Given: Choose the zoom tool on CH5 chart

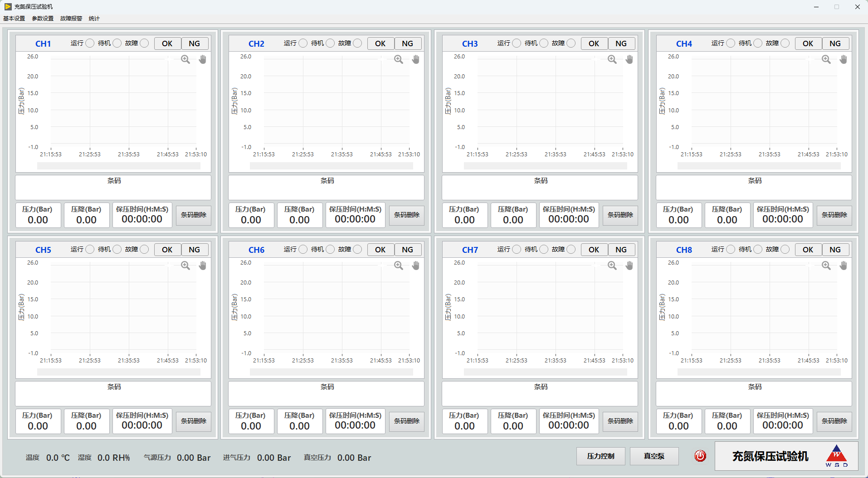Looking at the screenshot, I should tap(185, 266).
